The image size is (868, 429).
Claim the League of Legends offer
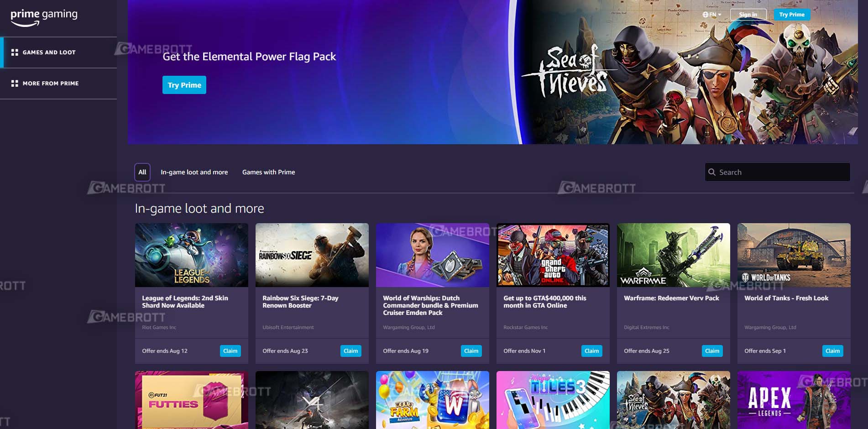230,351
